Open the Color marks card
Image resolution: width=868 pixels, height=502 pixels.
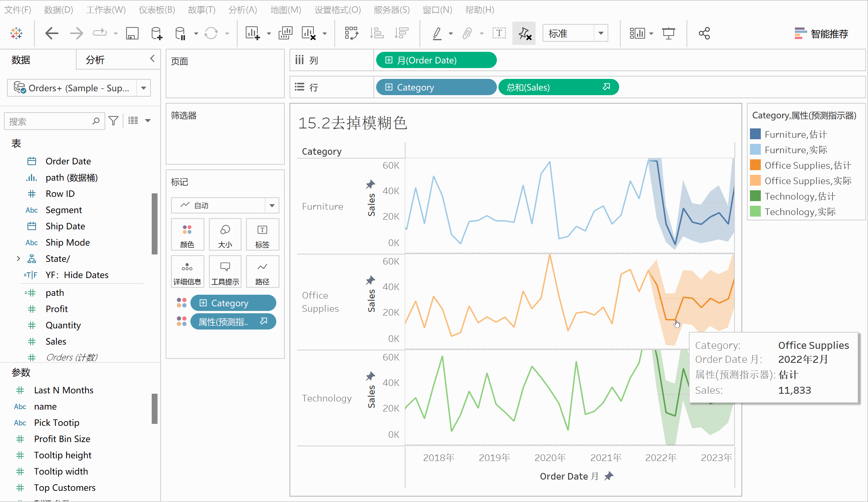tap(187, 235)
